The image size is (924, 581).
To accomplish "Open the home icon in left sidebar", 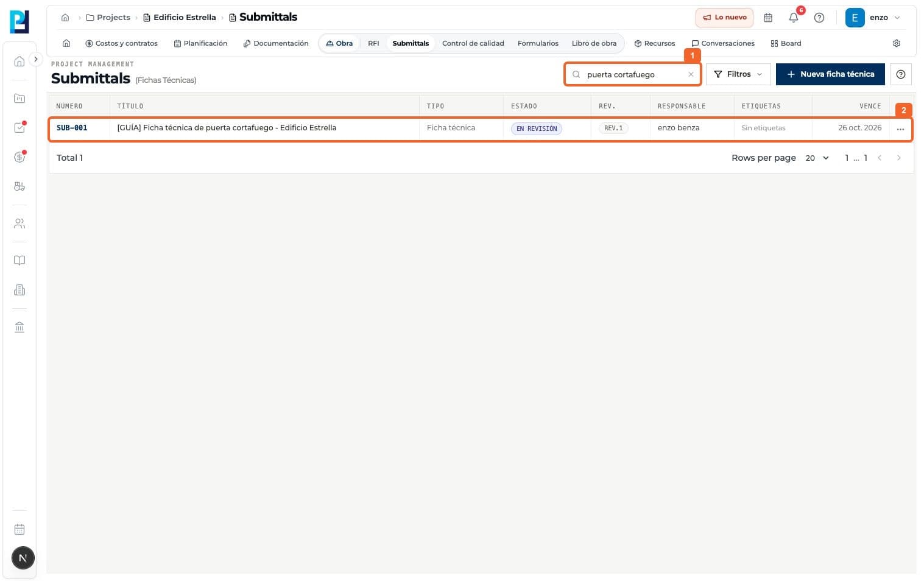I will click(x=19, y=61).
